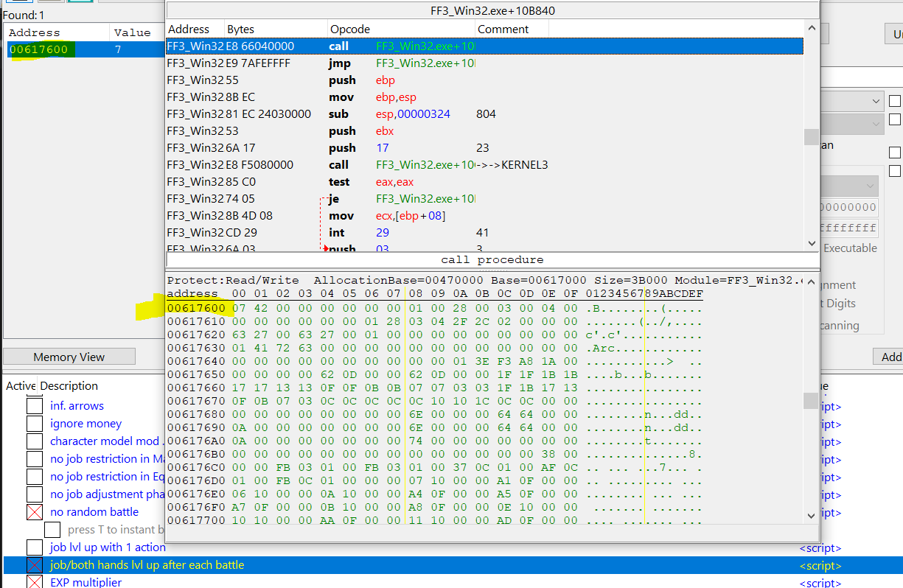Viewport: 903px width, 588px height.
Task: Click hex dump row address 00617700
Action: click(x=196, y=520)
